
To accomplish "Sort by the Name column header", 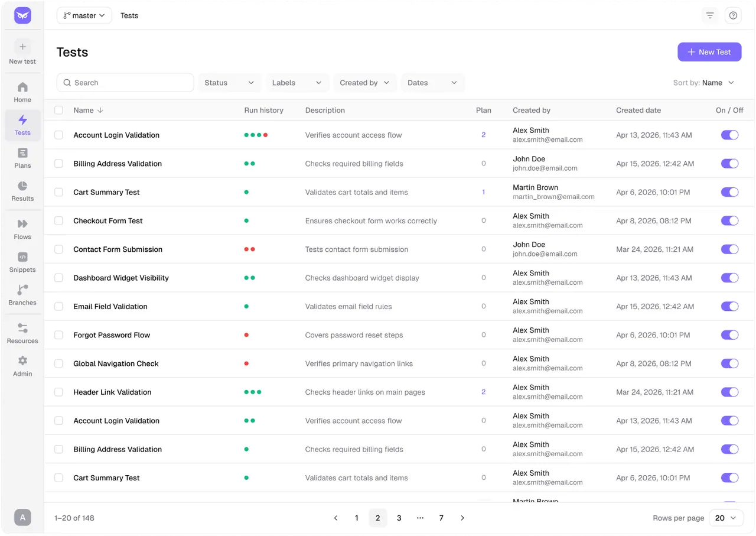I will (88, 110).
